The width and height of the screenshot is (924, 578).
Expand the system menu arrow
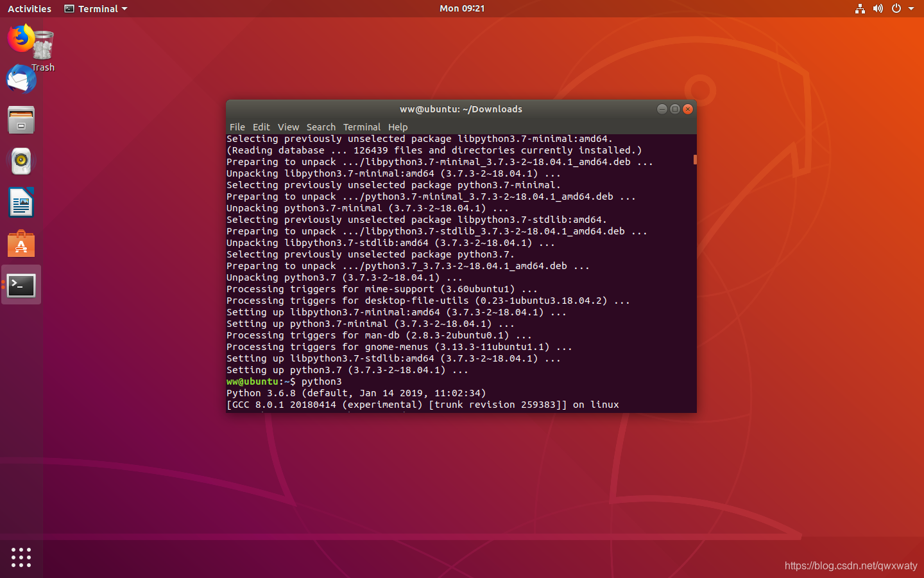coord(911,8)
